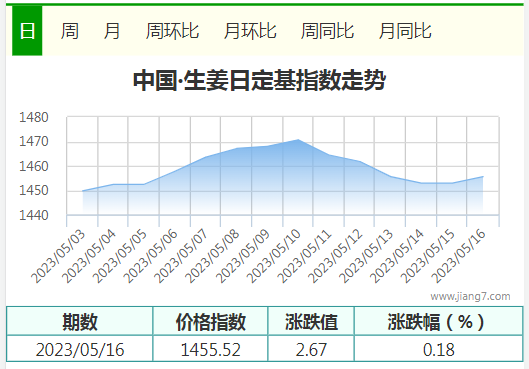Open the 月同比 tab

[405, 31]
